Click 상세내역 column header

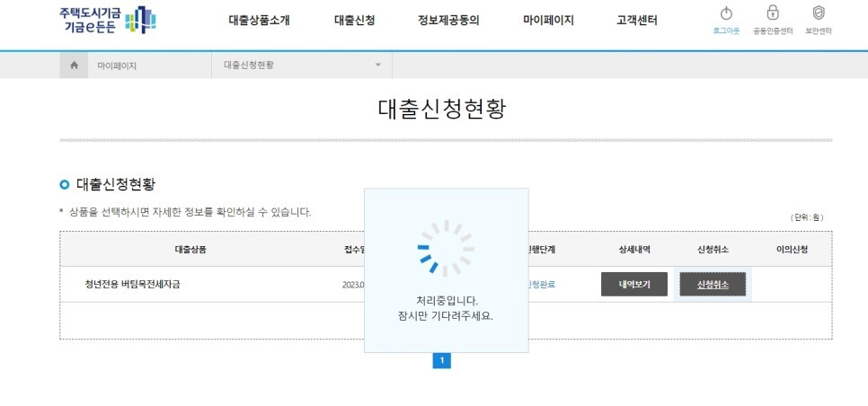[634, 250]
